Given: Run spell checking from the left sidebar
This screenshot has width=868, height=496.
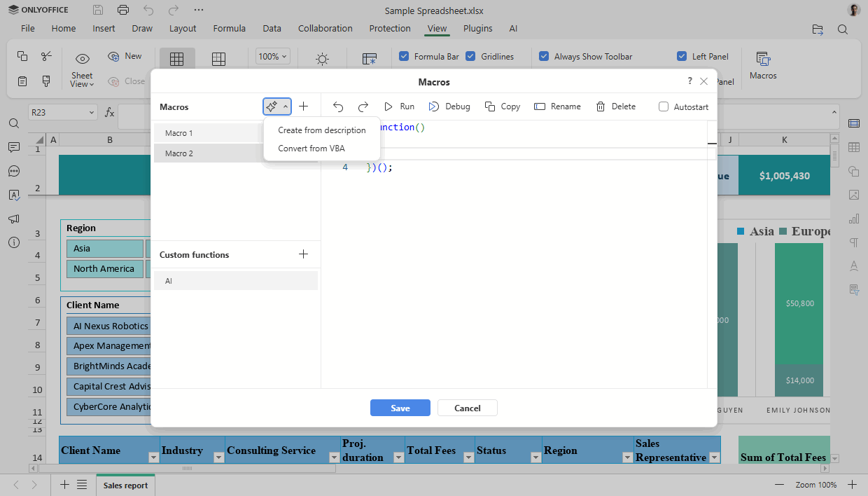Looking at the screenshot, I should coord(13,195).
